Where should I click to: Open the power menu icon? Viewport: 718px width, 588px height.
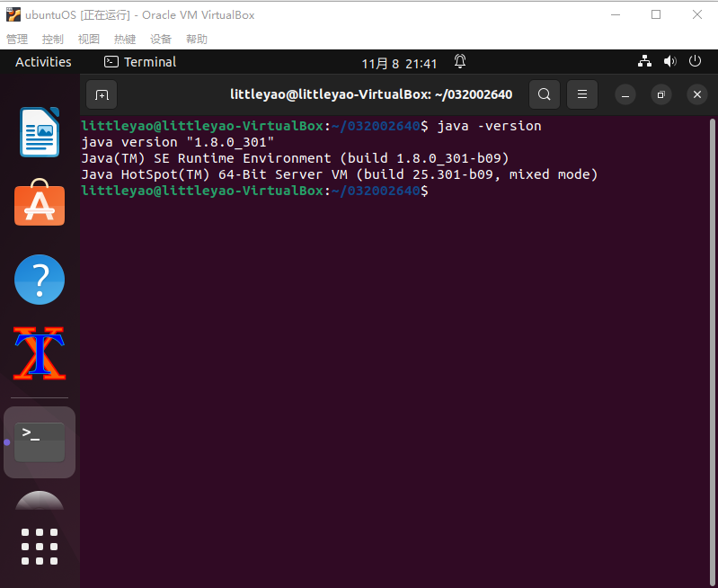tap(695, 61)
